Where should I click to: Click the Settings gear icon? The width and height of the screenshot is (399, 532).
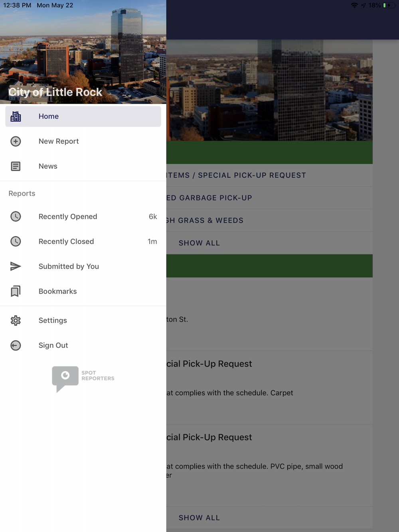tap(16, 320)
